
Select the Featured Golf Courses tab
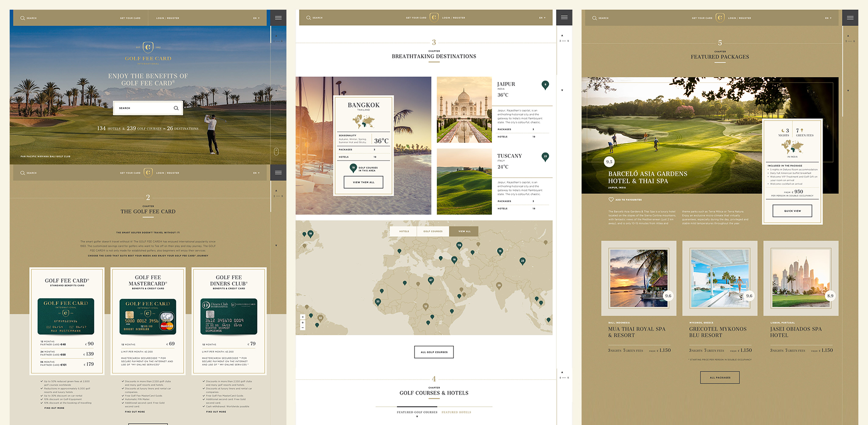pos(417,412)
